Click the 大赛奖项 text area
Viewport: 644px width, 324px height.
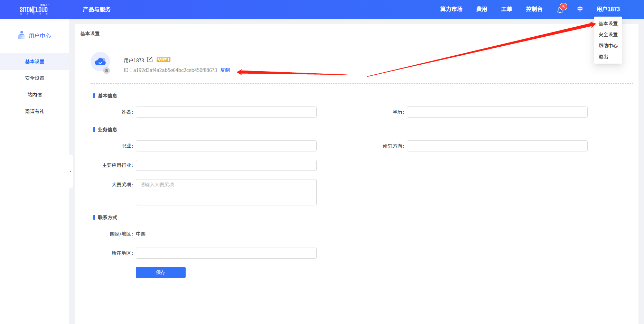tap(226, 192)
